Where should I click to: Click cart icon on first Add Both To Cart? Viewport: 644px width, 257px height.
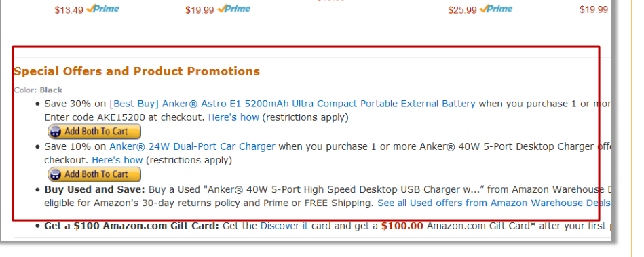(x=55, y=132)
